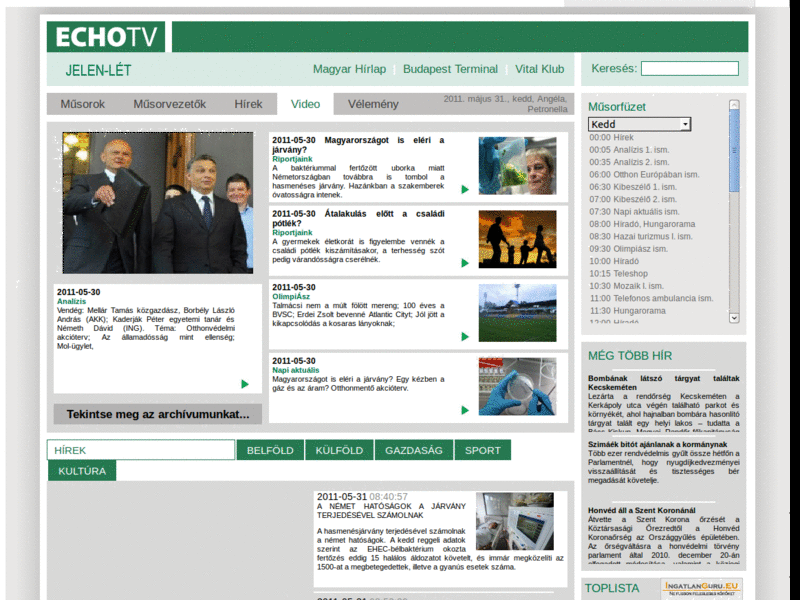The width and height of the screenshot is (800, 600).
Task: Select the SPORT news category
Action: click(483, 450)
